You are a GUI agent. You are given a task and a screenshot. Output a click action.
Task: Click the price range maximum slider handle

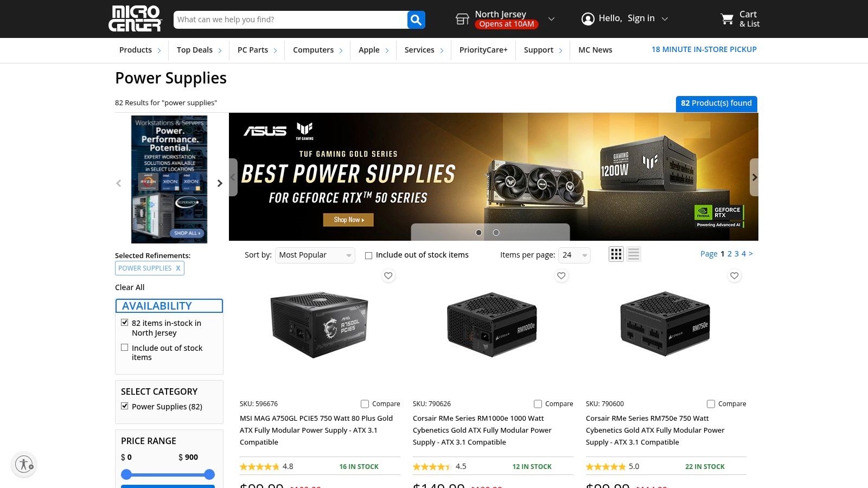pos(209,474)
